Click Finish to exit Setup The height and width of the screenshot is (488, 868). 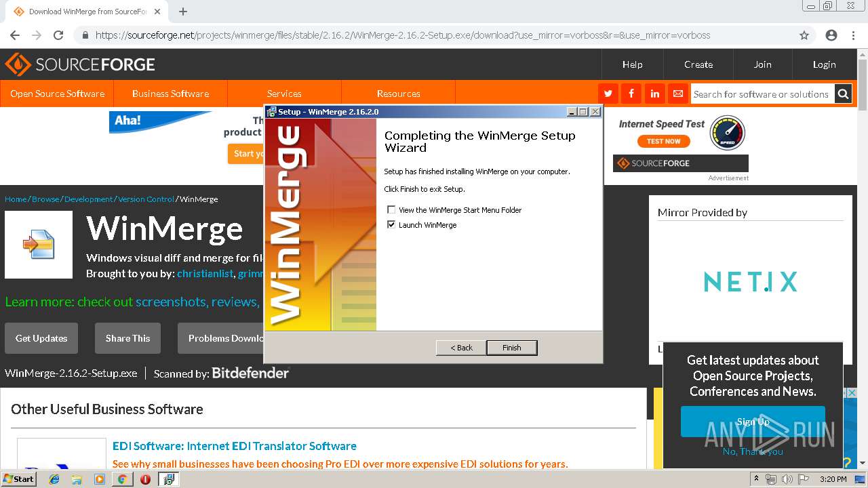(512, 348)
